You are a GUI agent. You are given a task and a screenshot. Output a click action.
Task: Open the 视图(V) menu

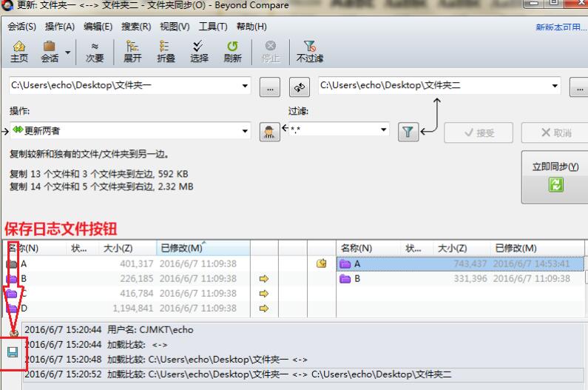point(175,27)
